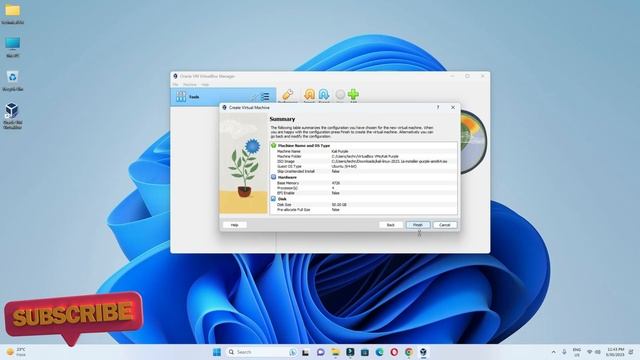
Task: Click the microphone icon in system tray
Action: point(564,352)
